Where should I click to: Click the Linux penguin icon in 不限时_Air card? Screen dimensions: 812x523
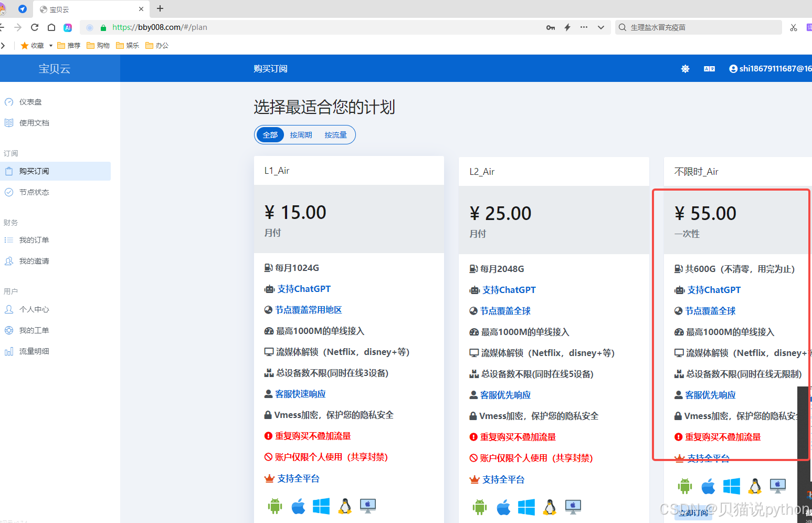[755, 486]
